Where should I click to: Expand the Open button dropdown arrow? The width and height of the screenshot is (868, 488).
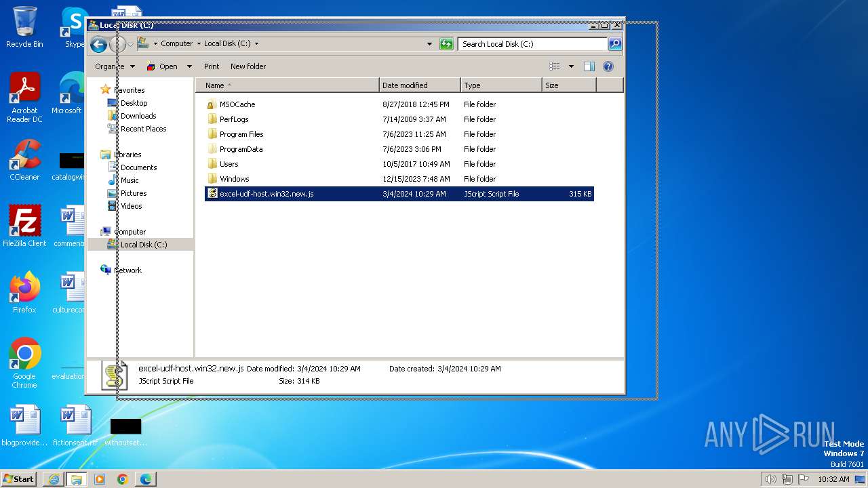(x=189, y=66)
